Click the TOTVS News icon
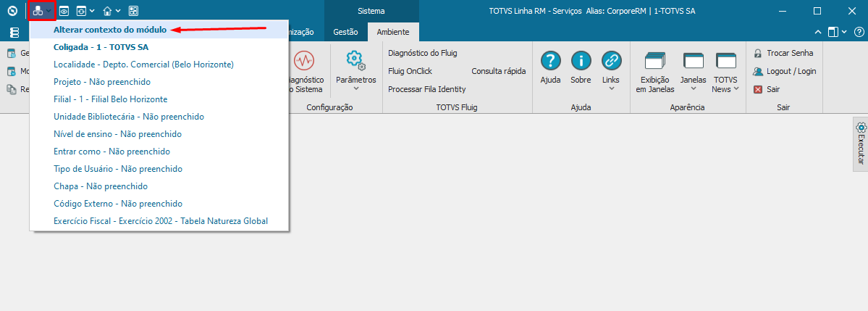The width and height of the screenshot is (868, 311). pos(725,61)
